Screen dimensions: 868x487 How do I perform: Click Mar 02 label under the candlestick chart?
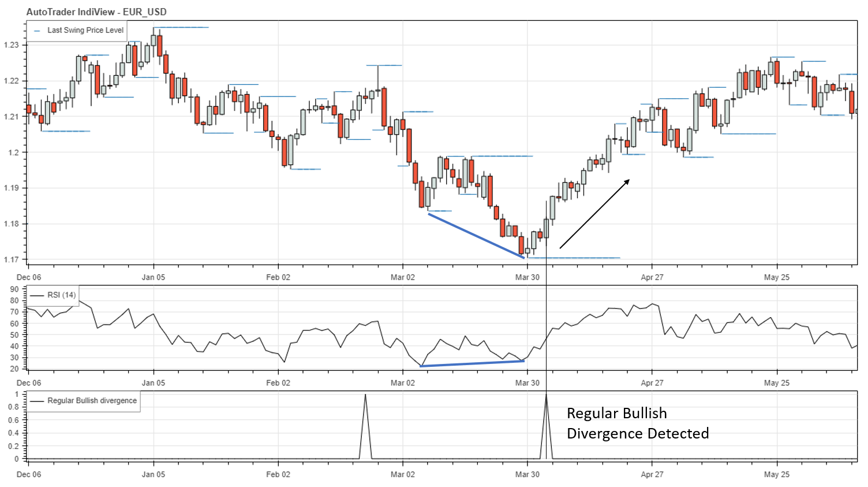[x=403, y=277]
